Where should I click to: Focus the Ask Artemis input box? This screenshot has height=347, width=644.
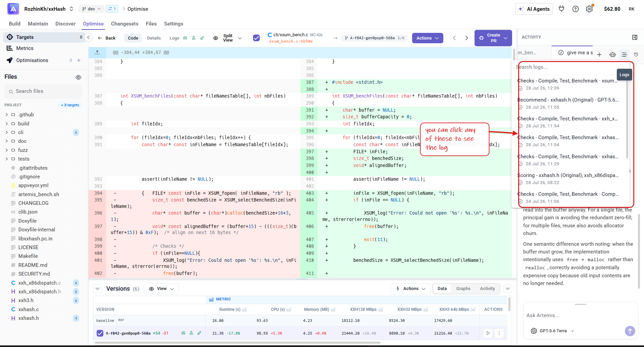tap(580, 315)
